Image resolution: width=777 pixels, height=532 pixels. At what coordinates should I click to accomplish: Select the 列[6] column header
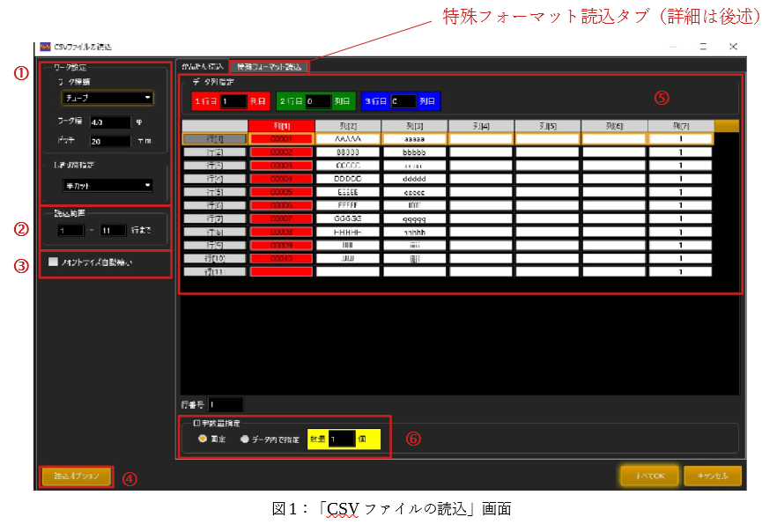pyautogui.click(x=614, y=126)
